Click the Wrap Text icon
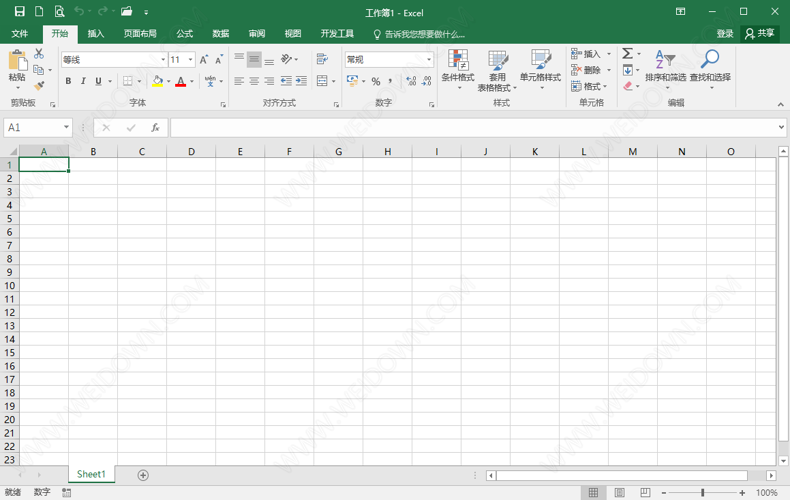Image resolution: width=790 pixels, height=500 pixels. coord(322,59)
